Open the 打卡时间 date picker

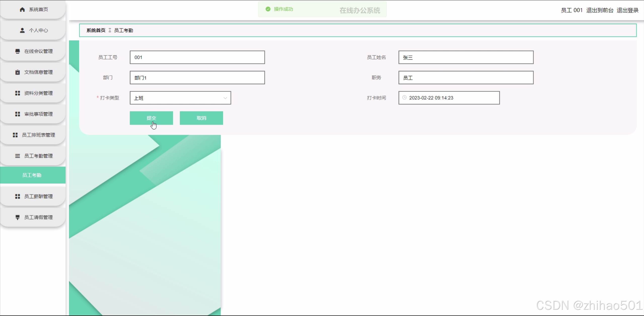click(449, 98)
